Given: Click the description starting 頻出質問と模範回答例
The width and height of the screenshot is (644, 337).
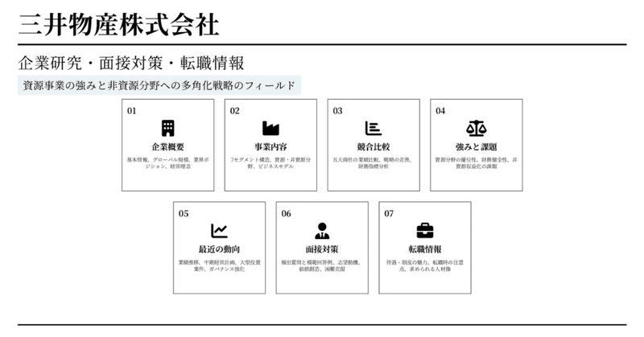Looking at the screenshot, I should tap(322, 265).
